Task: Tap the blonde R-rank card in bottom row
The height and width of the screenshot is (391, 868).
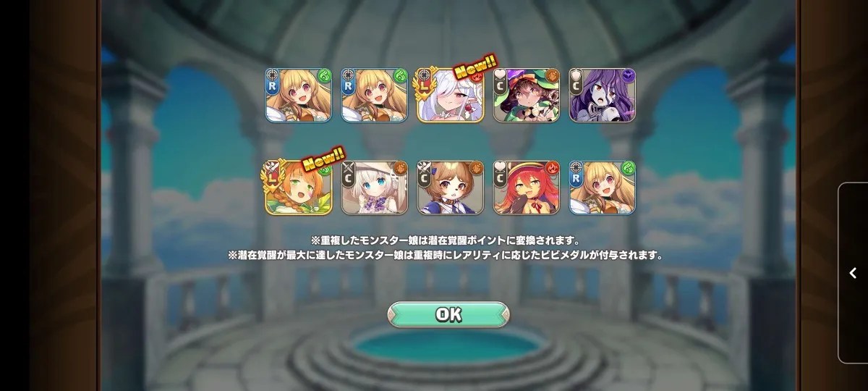Action: pos(602,188)
